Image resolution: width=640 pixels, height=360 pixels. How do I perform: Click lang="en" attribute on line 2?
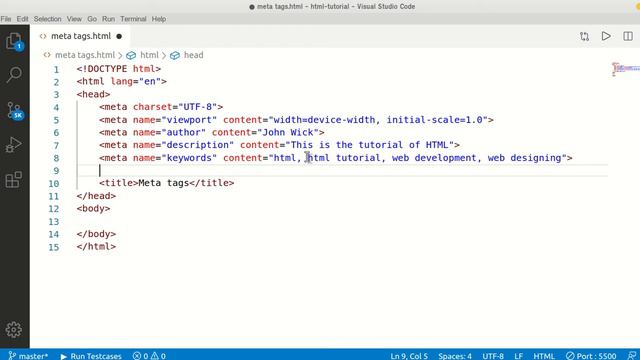(136, 81)
